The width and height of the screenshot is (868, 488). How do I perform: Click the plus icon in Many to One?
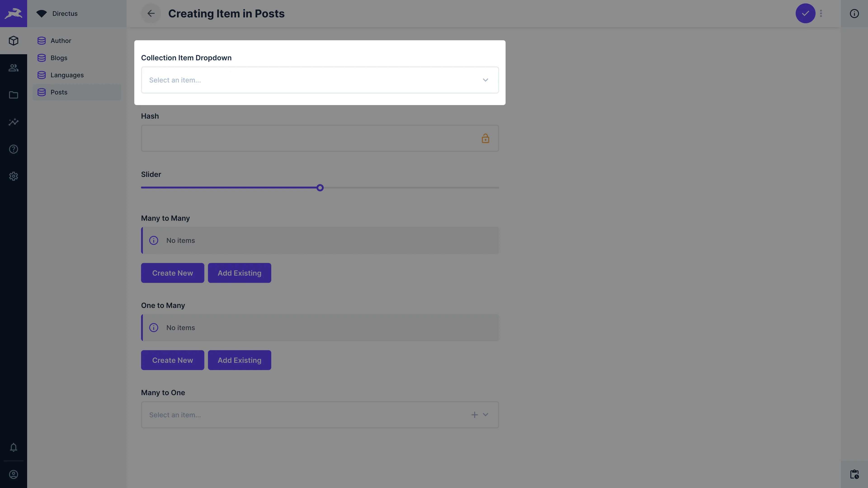click(474, 415)
